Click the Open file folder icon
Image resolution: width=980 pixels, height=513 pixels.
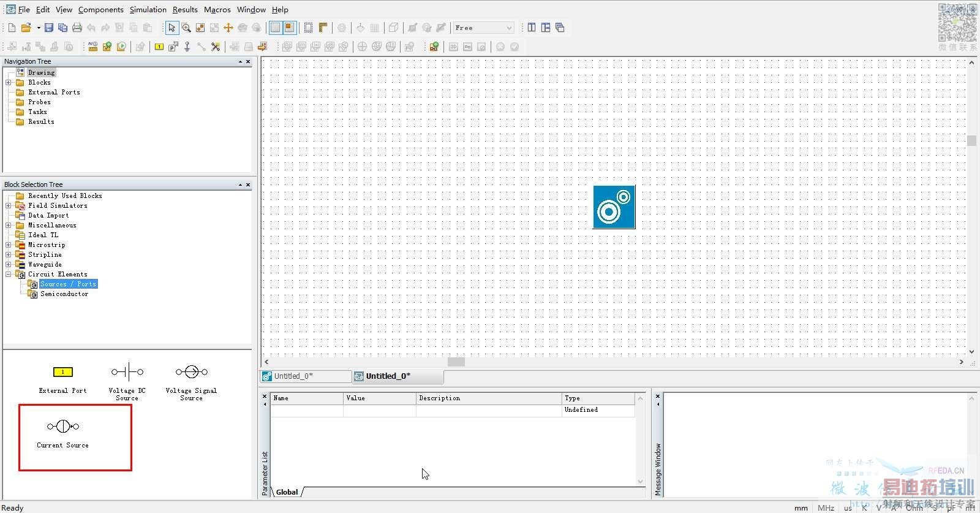pos(26,28)
